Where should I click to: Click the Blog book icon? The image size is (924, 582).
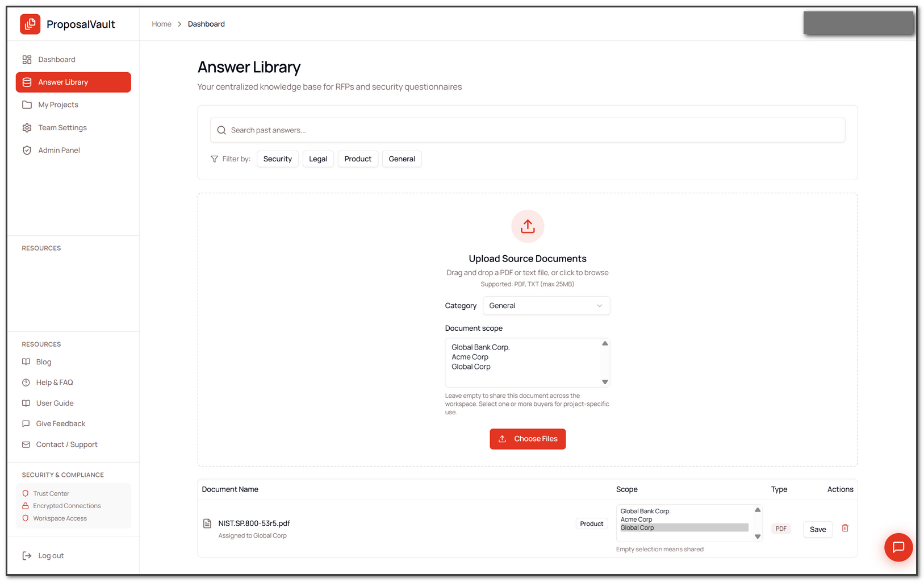[26, 362]
